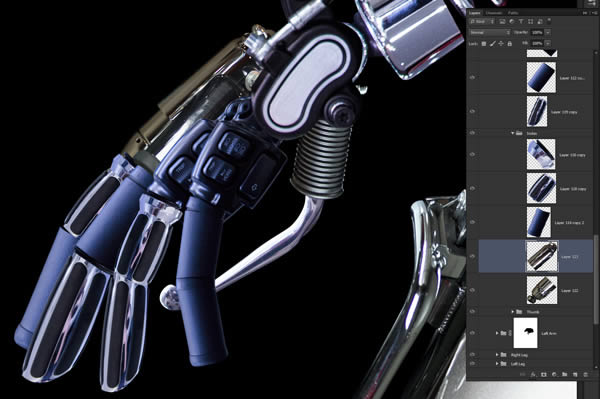The image size is (600, 399).
Task: Select the Layer 118 copy thumbnail
Action: (541, 188)
